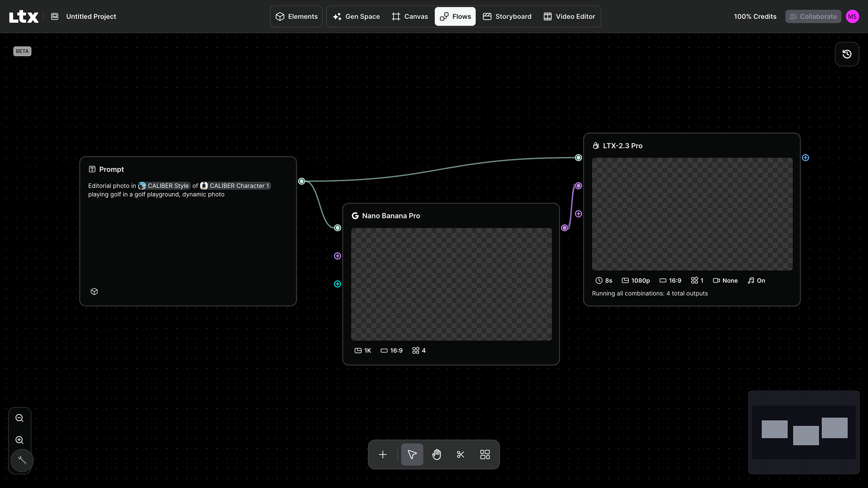Add output connection from LTX-2.3 Pro blue port

pos(806,158)
